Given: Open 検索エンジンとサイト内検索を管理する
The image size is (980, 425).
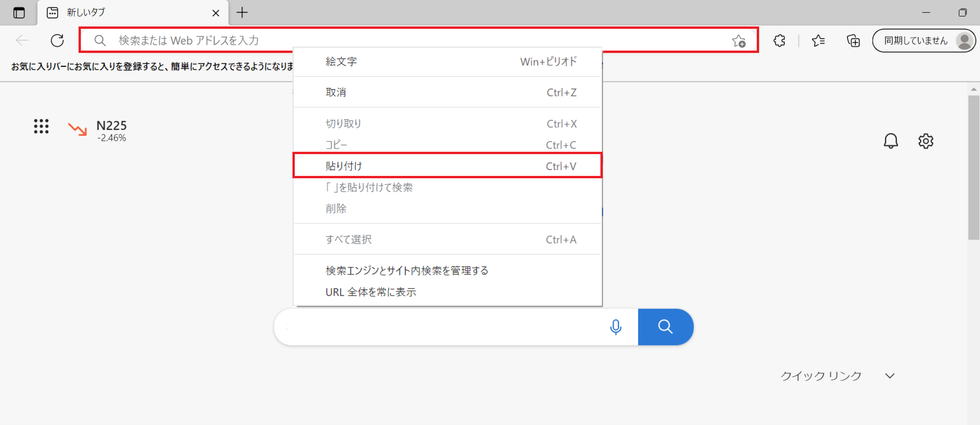Looking at the screenshot, I should click(x=407, y=270).
